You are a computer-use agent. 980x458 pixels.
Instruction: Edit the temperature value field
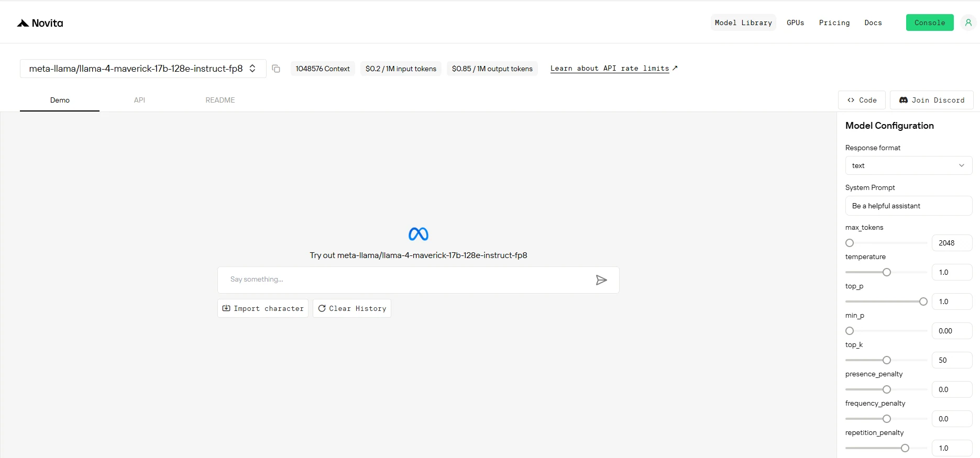[952, 272]
